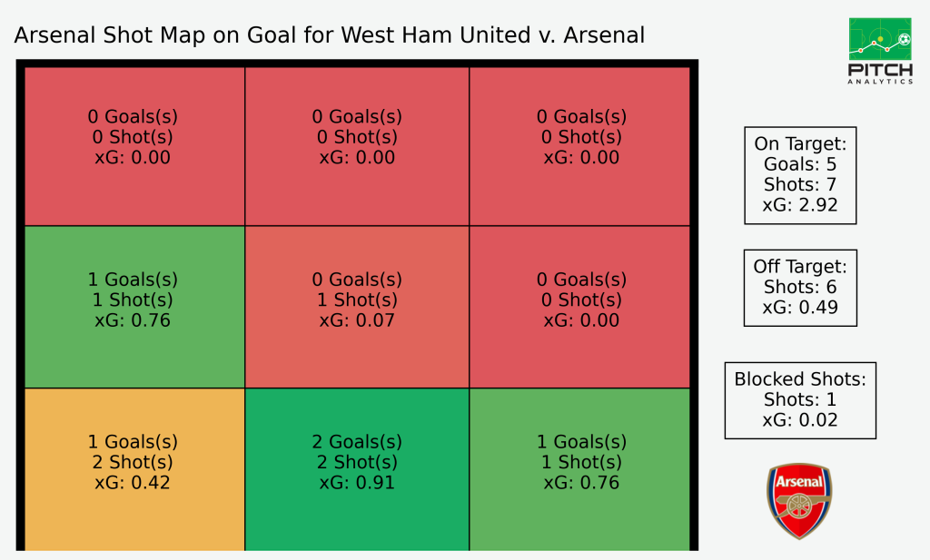Click the center cell with xG 0.07
The height and width of the screenshot is (560, 930).
(x=357, y=307)
